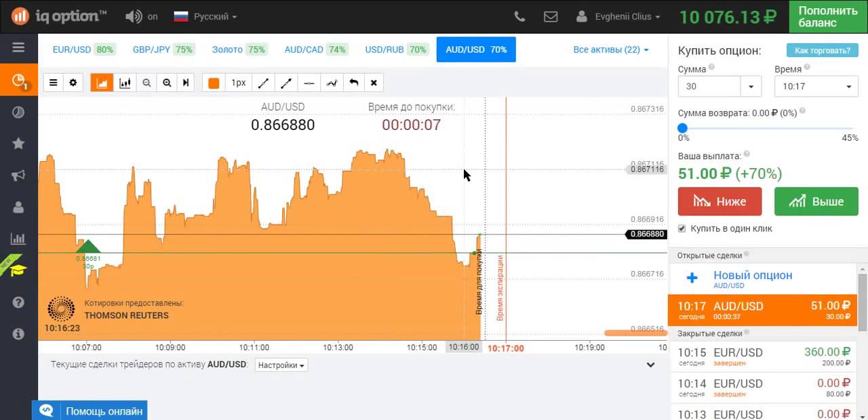868x420 pixels.
Task: Click the 10 076.13 ₽ balance
Action: pyautogui.click(x=728, y=17)
